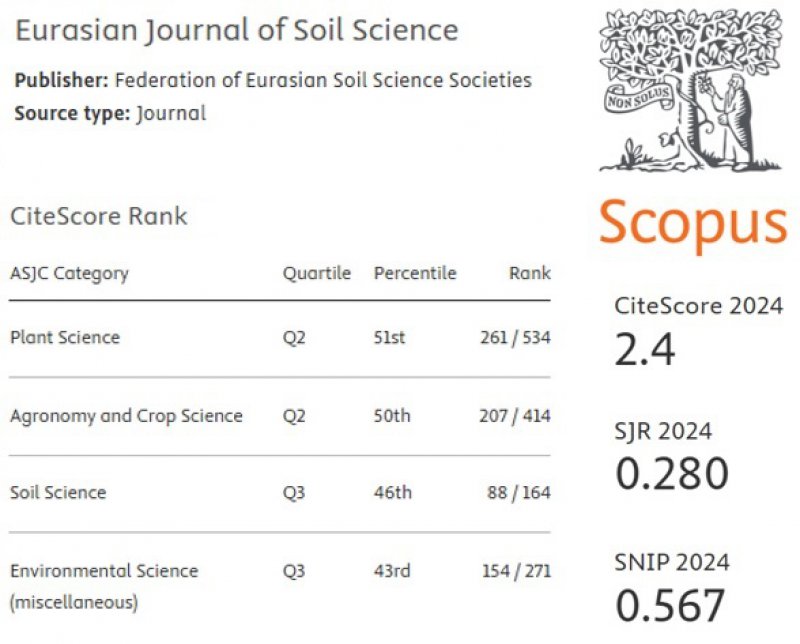800x644 pixels.
Task: Click the SJR 2024 value 0.280
Action: (x=672, y=474)
